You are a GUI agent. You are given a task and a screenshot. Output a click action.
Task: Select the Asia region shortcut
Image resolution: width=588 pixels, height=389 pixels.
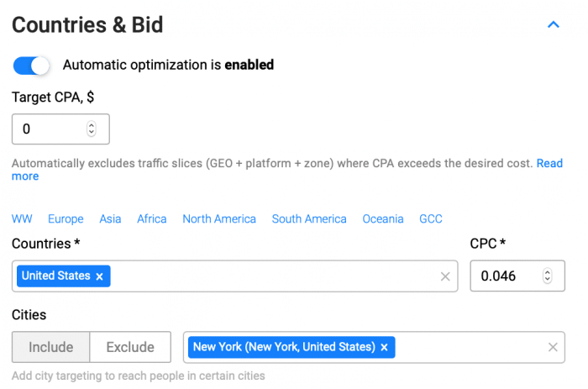pyautogui.click(x=110, y=218)
